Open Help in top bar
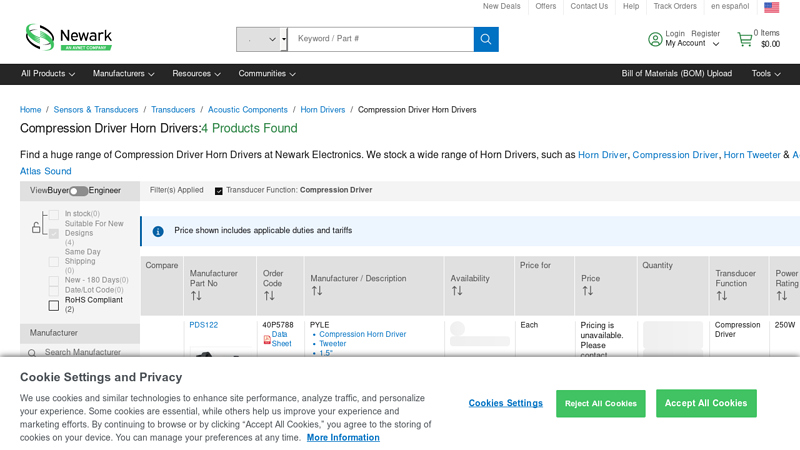Screen dimensions: 800x450 click(631, 6)
